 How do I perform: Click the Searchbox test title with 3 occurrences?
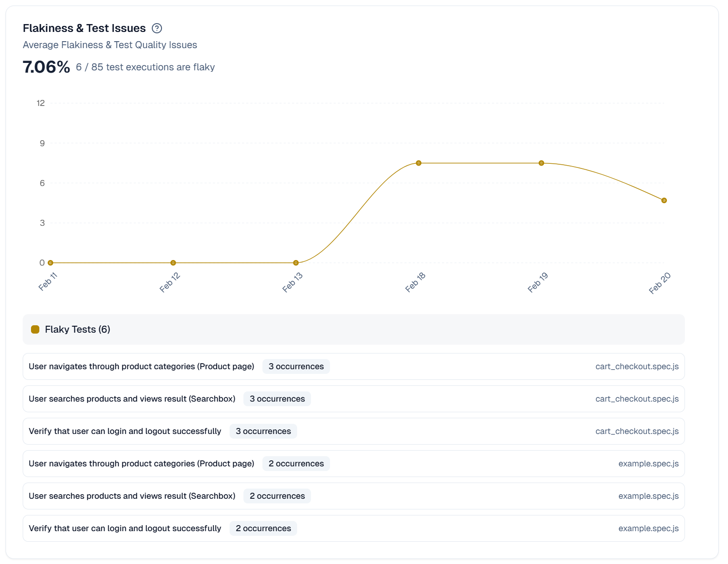pos(132,399)
